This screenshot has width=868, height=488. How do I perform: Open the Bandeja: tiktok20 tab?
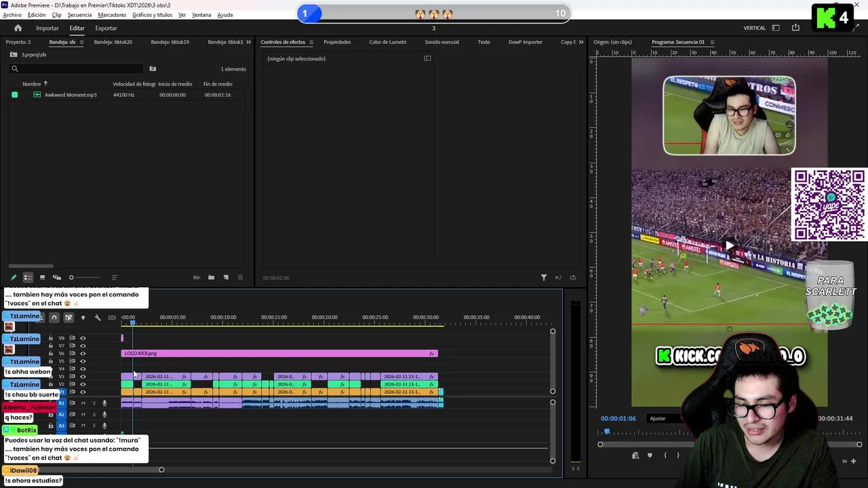pos(113,42)
